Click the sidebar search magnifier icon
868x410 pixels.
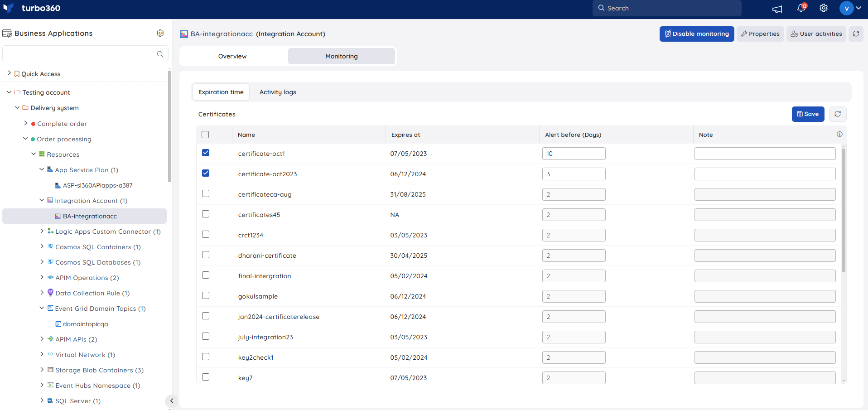coord(160,54)
